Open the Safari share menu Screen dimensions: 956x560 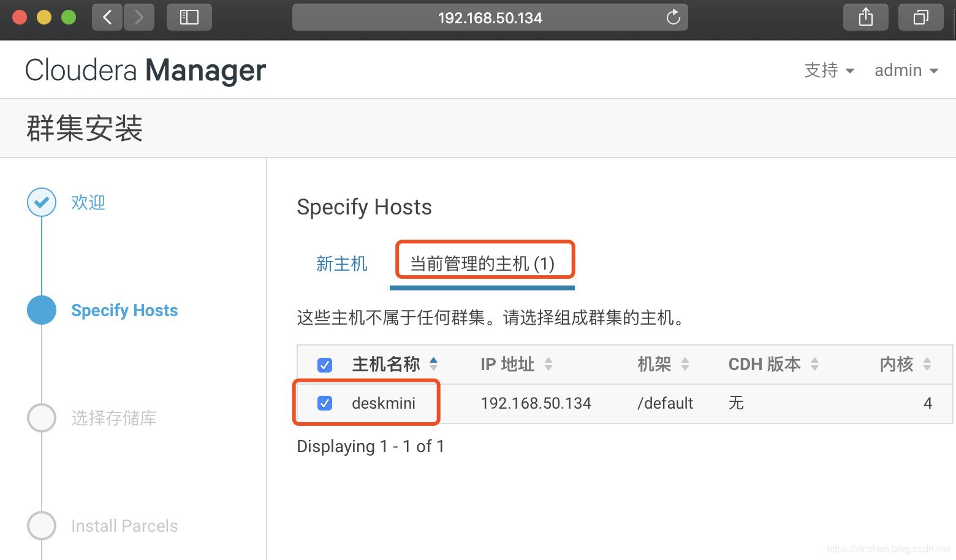click(866, 17)
